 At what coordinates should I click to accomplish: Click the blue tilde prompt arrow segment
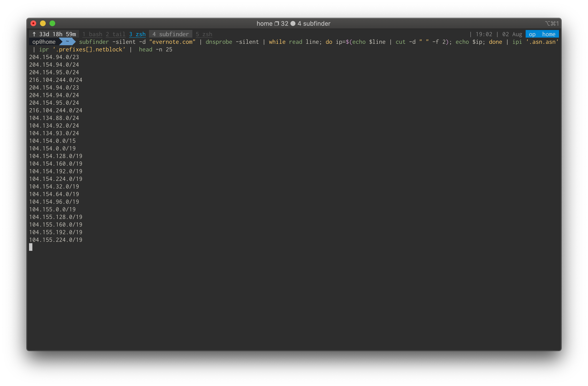coord(67,42)
